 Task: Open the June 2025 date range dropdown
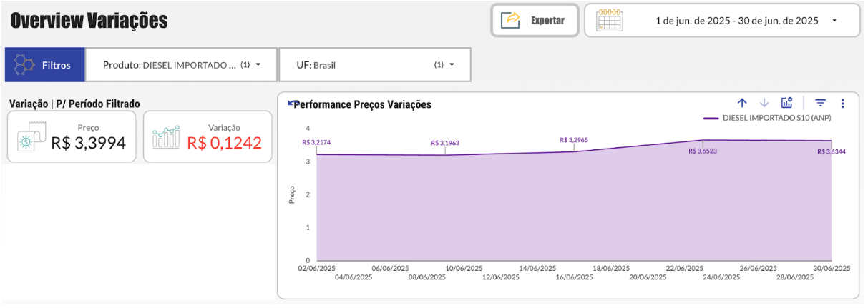coord(834,21)
